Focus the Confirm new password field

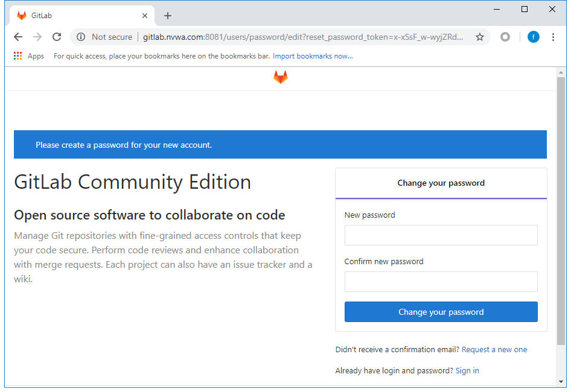coord(441,282)
